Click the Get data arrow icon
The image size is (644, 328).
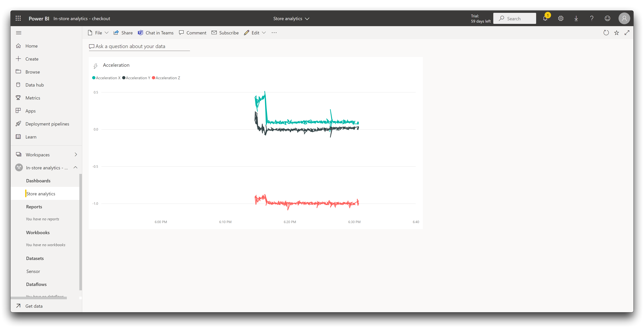coord(18,306)
